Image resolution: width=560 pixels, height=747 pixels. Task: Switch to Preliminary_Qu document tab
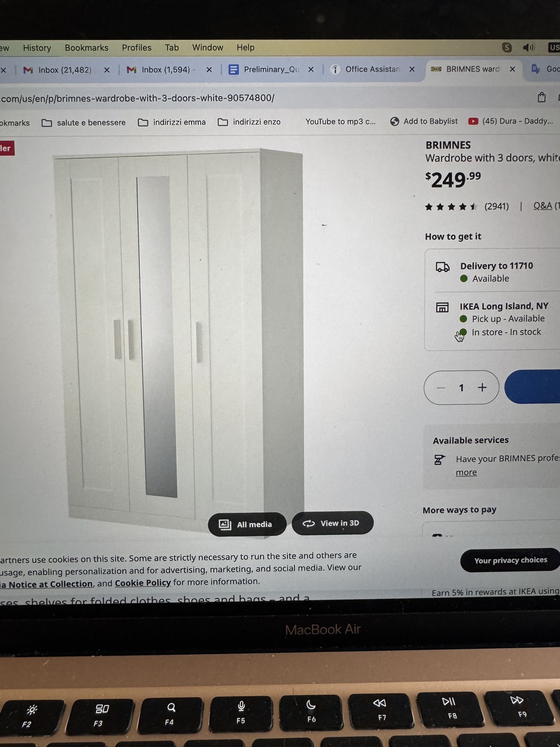[x=265, y=69]
